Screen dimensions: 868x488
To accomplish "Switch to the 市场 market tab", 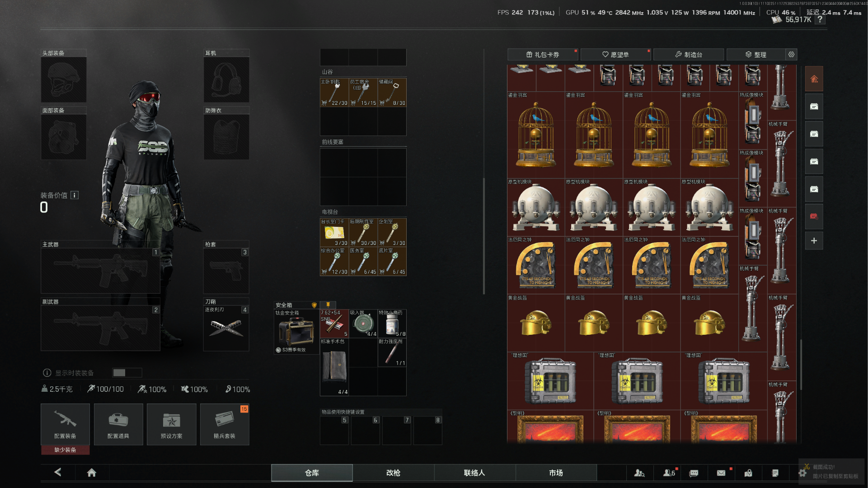I will 556,473.
